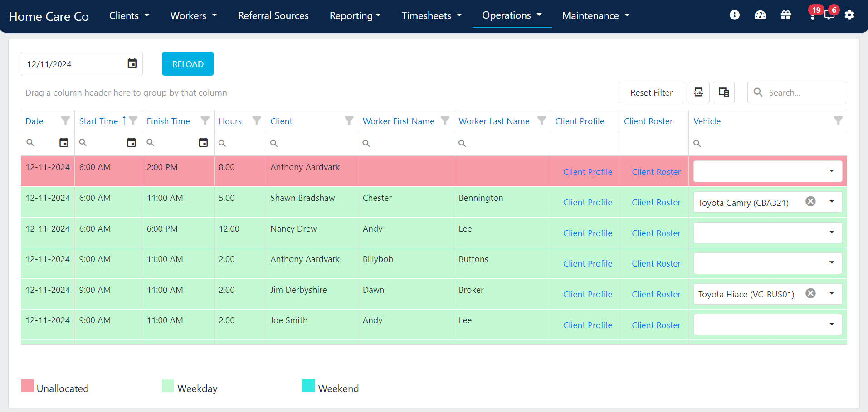Open the Workers dropdown menu

click(194, 15)
